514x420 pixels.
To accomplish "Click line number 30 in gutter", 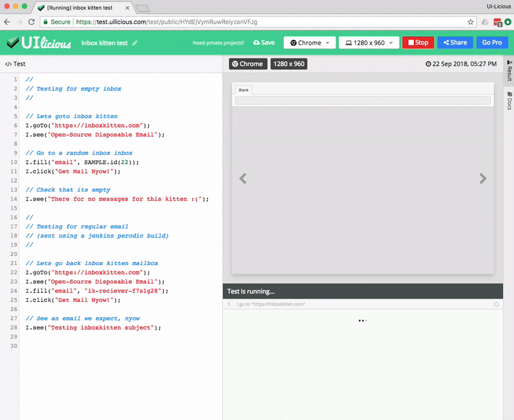I will (x=13, y=346).
